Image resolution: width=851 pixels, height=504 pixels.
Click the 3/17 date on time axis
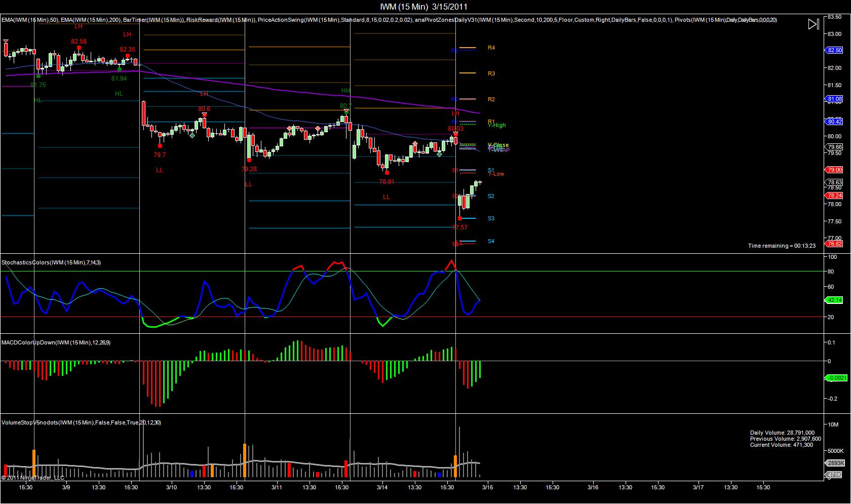[698, 487]
